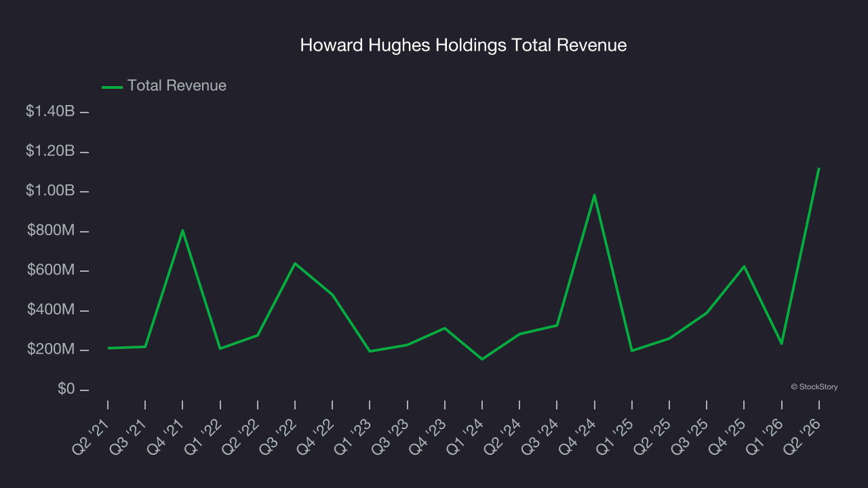Click the Q3 '22 data point on line
This screenshot has height=488, width=868.
point(295,263)
